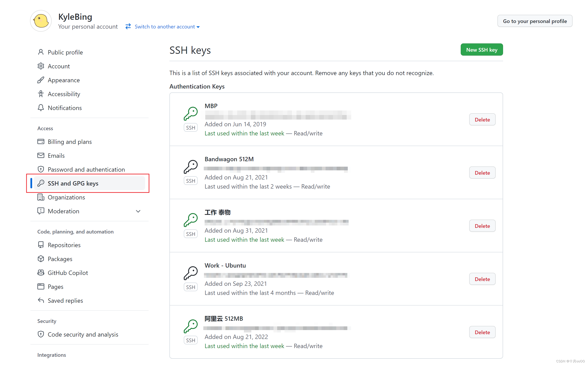Open Code security and analysis
The image size is (588, 365).
pos(83,334)
